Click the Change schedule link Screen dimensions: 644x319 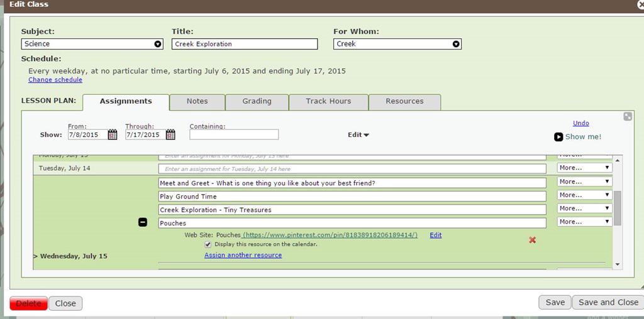point(55,80)
